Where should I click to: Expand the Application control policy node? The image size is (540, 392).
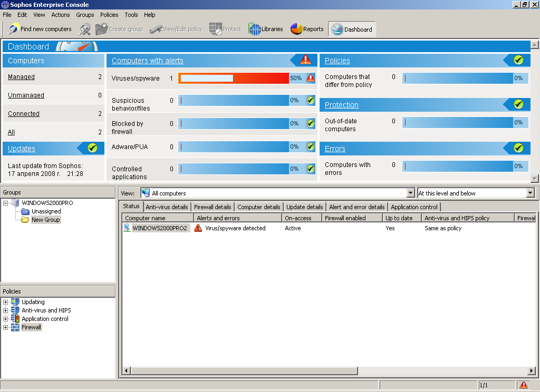5,319
